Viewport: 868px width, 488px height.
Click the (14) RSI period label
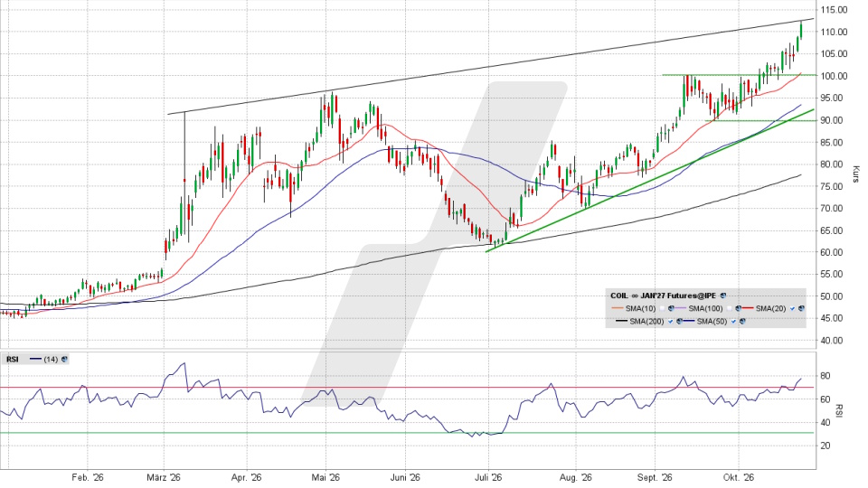tap(51, 360)
